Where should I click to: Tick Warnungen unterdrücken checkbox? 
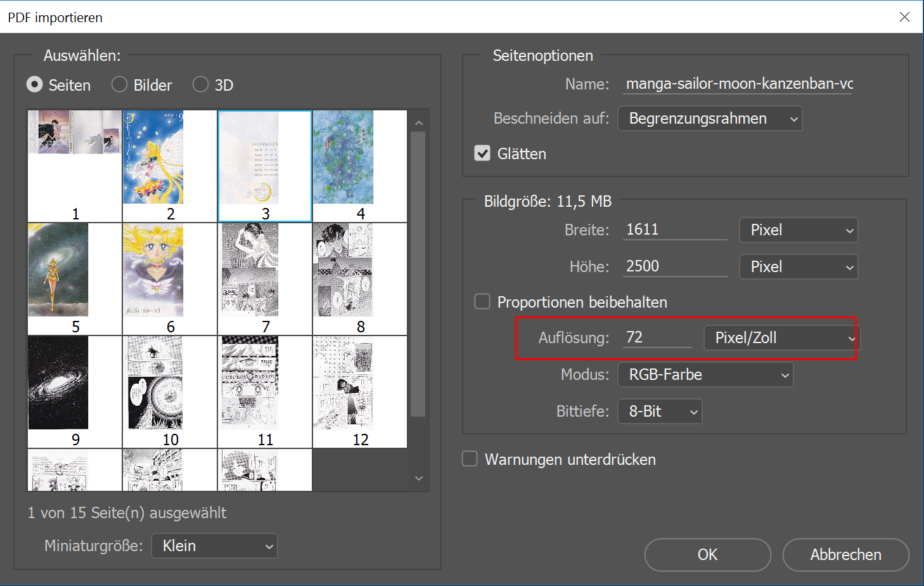(470, 459)
